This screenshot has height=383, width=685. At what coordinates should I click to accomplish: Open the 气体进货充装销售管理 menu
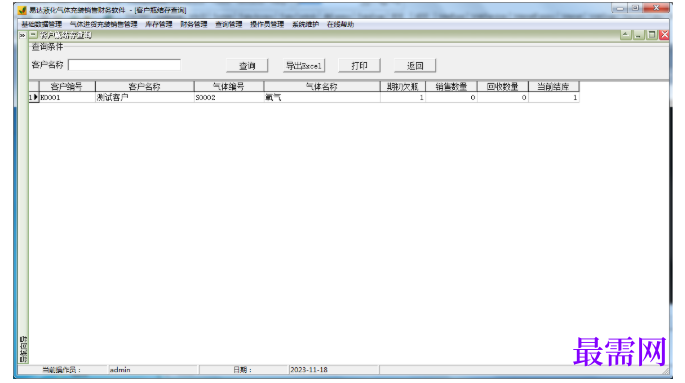point(104,24)
